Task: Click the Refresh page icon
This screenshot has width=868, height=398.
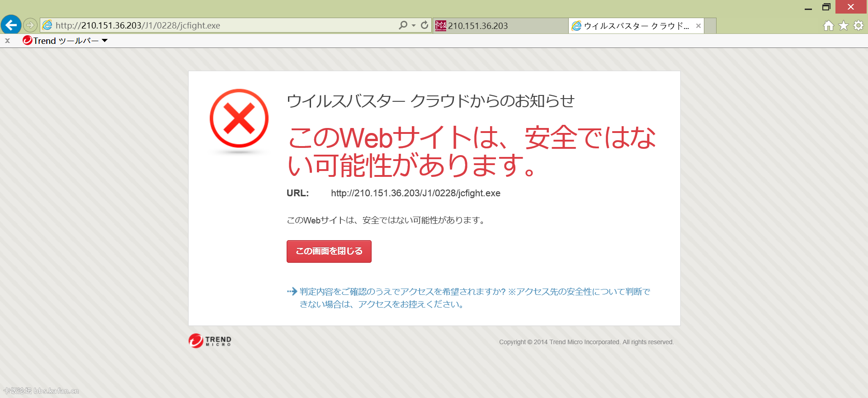Action: pos(425,25)
